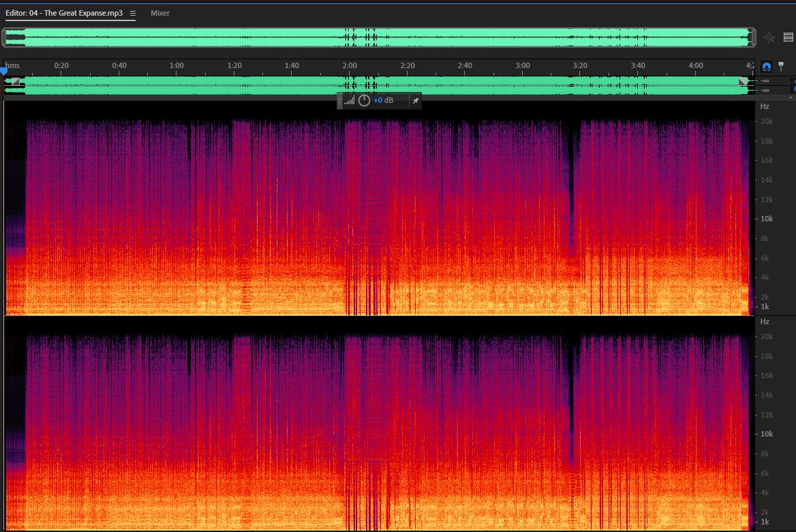Screen dimensions: 796x532
Task: Click the right end handle of the overview navigator
Action: pos(753,37)
